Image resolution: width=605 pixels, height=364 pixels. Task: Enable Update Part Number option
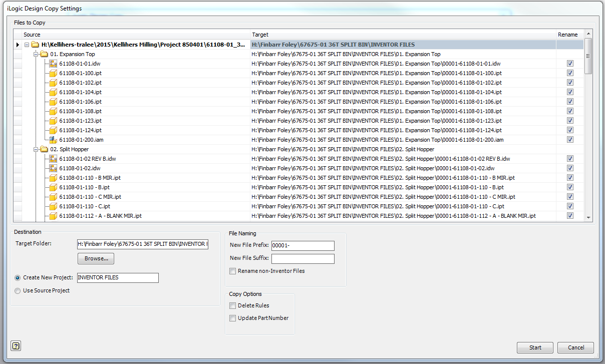(x=232, y=318)
